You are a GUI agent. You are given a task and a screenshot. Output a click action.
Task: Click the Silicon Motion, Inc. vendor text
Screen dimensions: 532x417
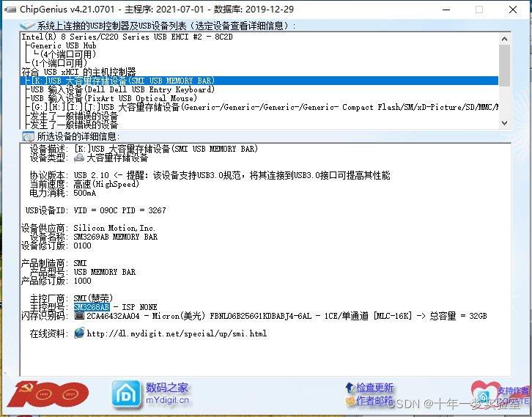(x=114, y=228)
